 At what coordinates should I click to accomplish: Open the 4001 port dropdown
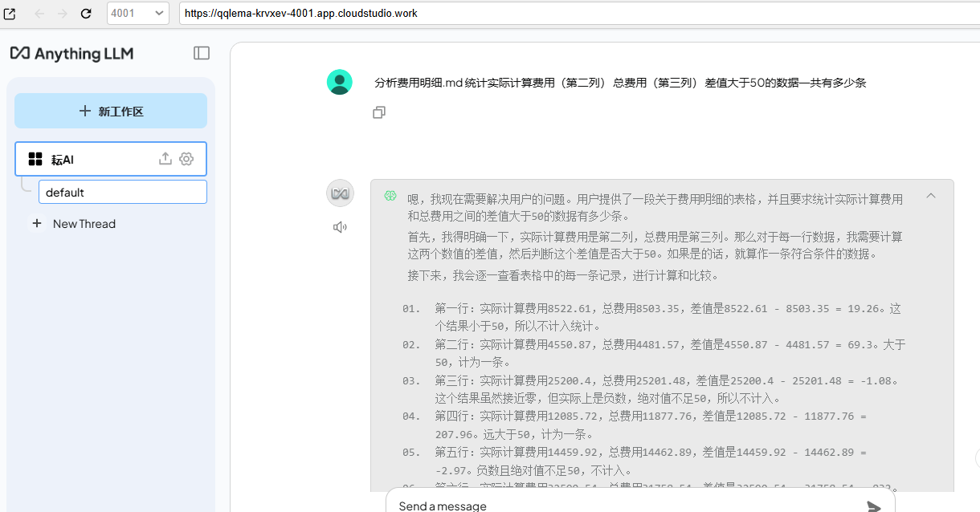click(137, 14)
